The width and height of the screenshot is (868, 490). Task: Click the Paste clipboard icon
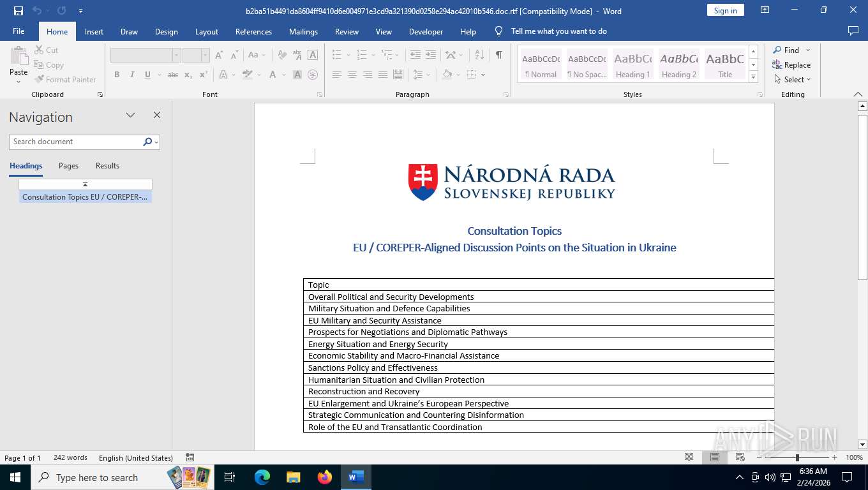tap(19, 56)
